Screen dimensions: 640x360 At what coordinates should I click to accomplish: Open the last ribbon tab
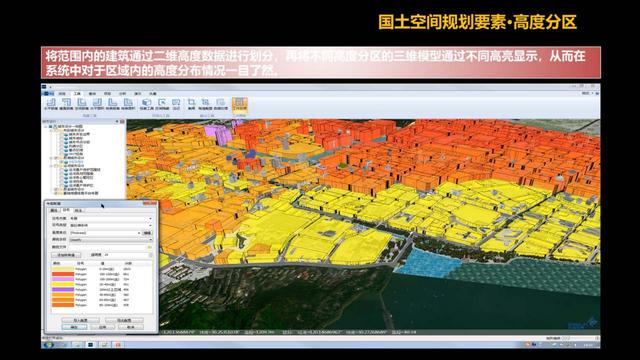(153, 93)
